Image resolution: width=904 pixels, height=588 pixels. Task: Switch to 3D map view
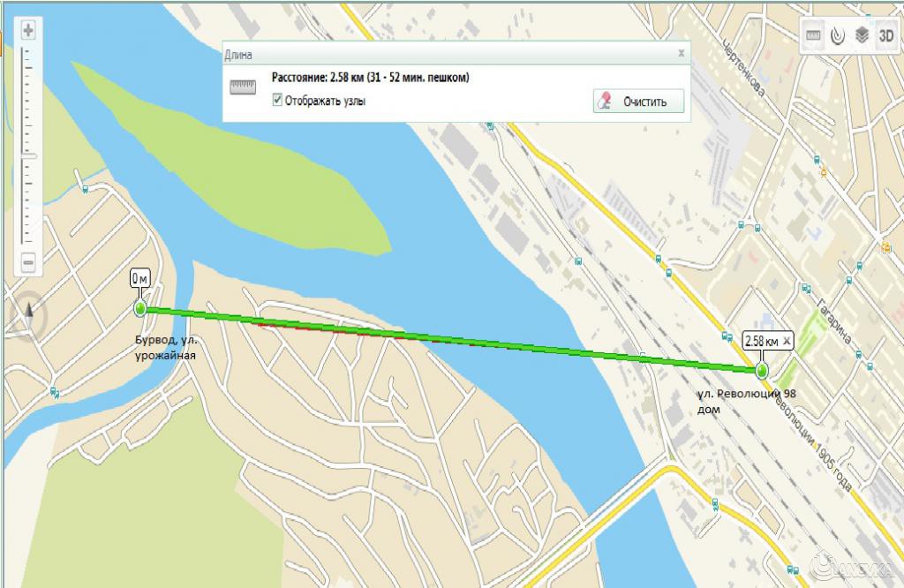tap(886, 35)
